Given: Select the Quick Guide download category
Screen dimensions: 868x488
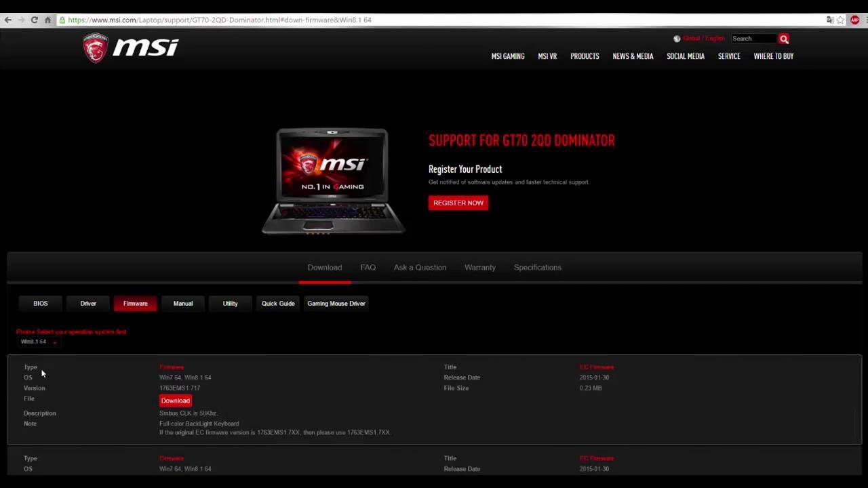Looking at the screenshot, I should pyautogui.click(x=278, y=304).
